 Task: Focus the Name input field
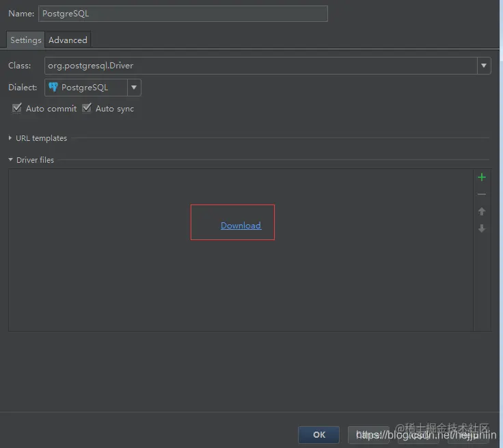pyautogui.click(x=183, y=14)
